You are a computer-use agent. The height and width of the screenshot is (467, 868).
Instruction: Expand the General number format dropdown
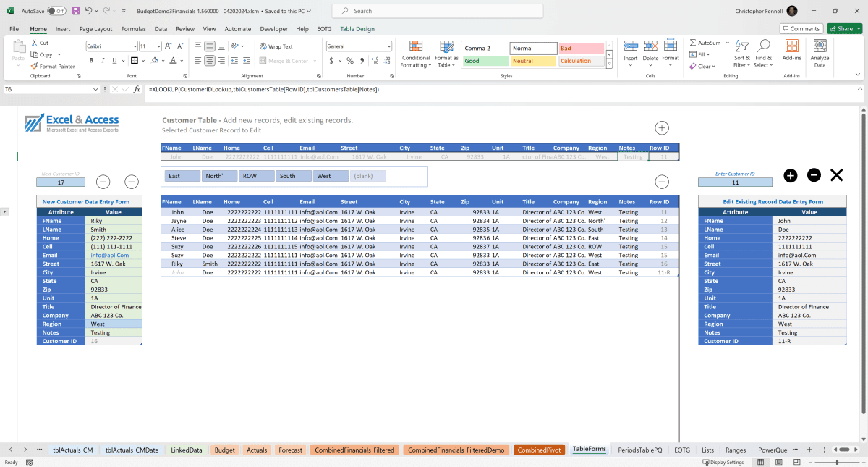388,46
